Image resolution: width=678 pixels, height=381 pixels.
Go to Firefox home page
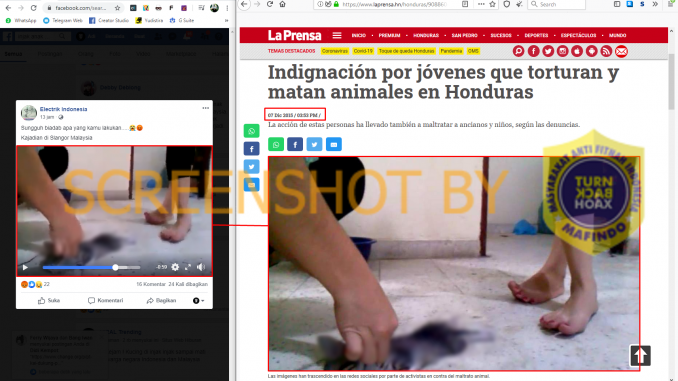click(282, 4)
